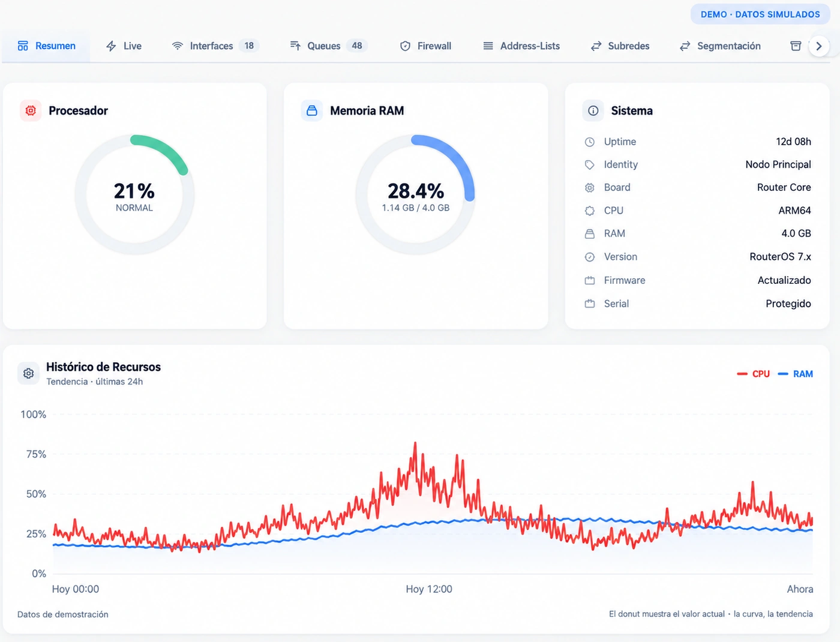Screen dimensions: 840x642
Task: Click the Subredes swap arrows icon
Action: pos(596,46)
